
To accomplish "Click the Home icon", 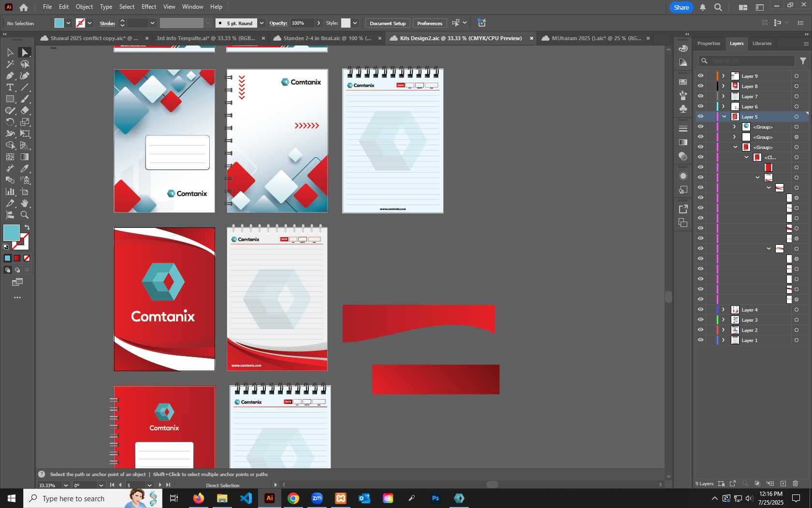I will (x=24, y=7).
